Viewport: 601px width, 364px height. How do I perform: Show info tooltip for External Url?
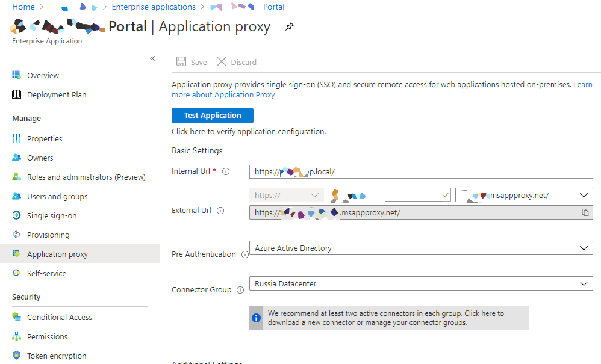[x=220, y=211]
